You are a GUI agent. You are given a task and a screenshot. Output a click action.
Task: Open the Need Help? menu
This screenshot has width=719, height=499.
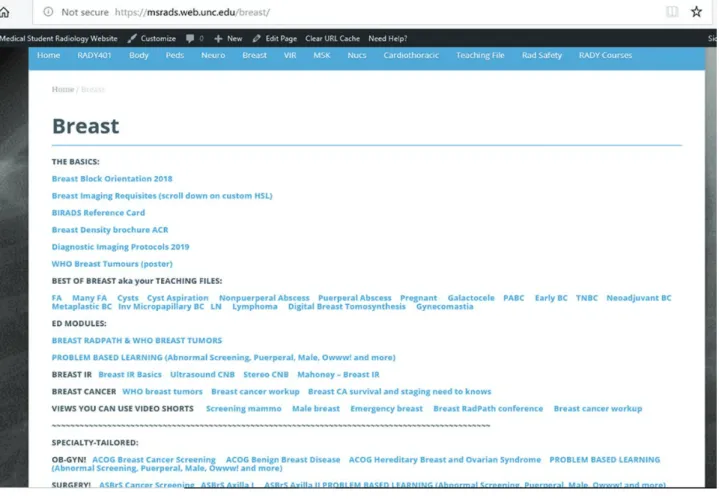(387, 39)
